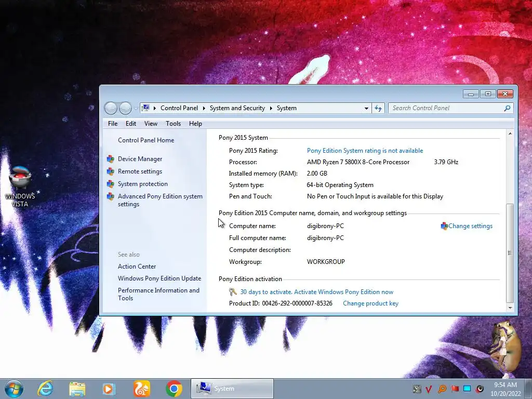Click Change product key link

tap(370, 303)
